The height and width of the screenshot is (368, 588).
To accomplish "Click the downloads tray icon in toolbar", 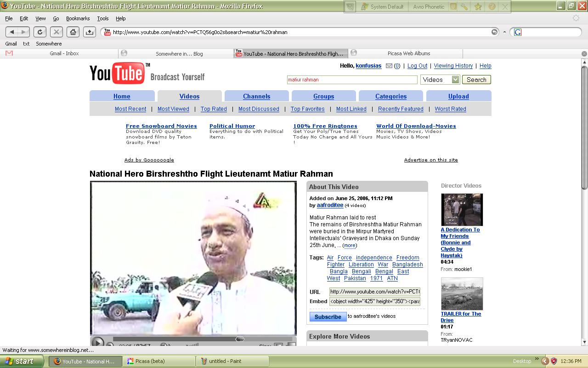I will point(89,32).
